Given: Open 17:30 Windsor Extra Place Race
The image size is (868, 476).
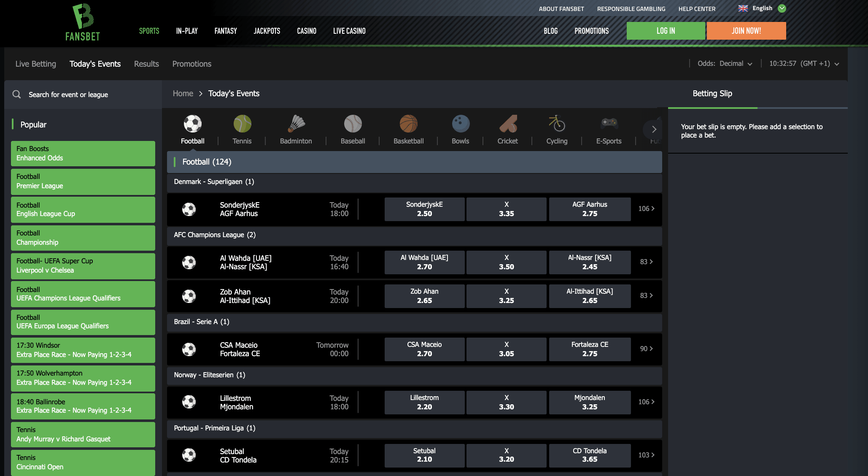Looking at the screenshot, I should click(83, 350).
